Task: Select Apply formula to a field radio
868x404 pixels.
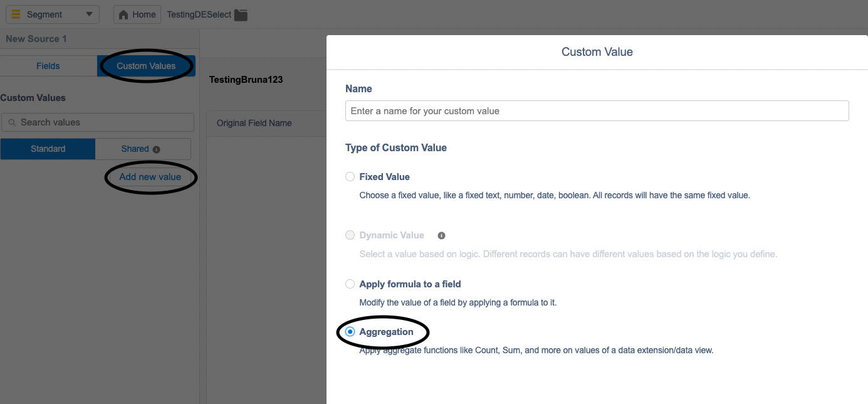Action: pyautogui.click(x=350, y=284)
